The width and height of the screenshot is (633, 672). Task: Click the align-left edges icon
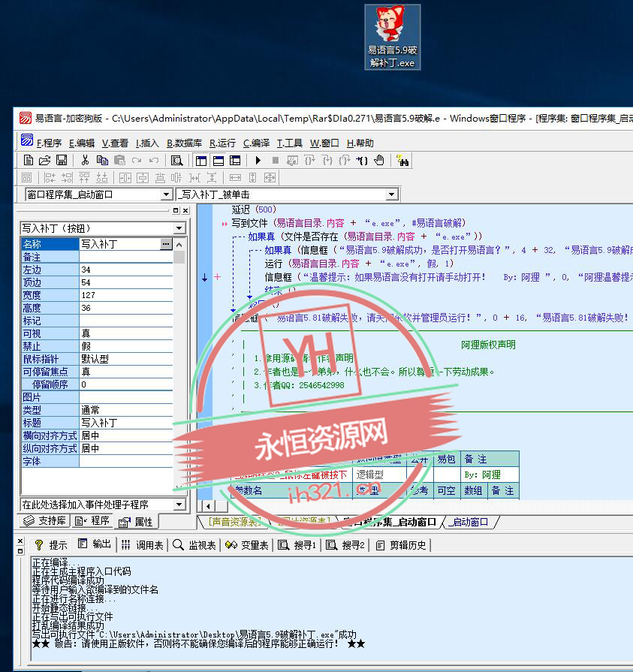coord(50,177)
